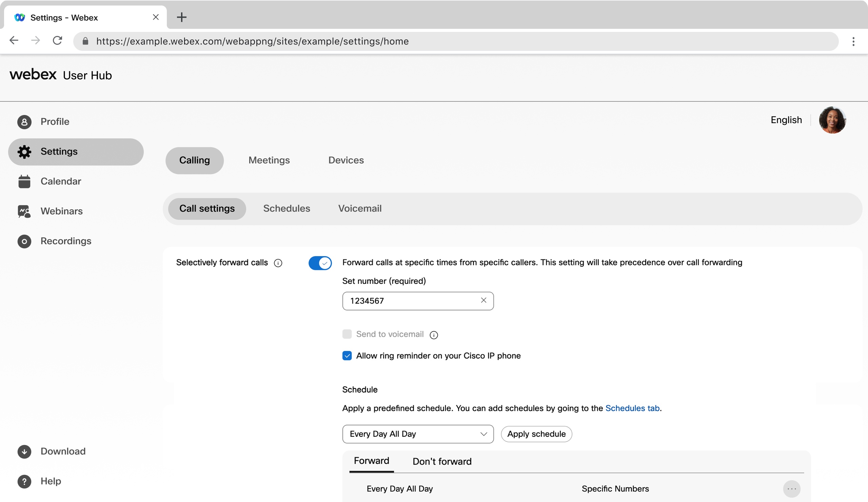The width and height of the screenshot is (868, 502).
Task: Expand the language selector showing English
Action: 786,120
